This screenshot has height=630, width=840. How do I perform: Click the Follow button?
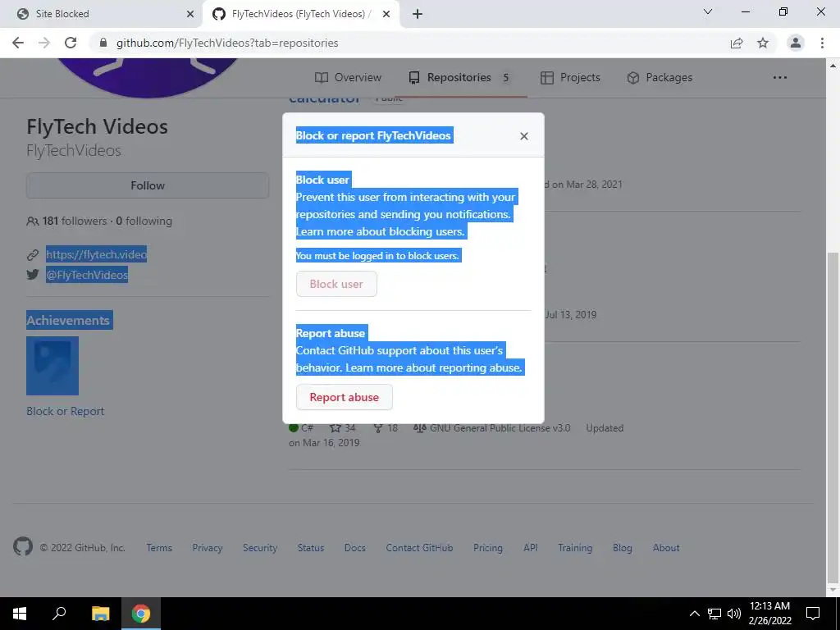click(148, 185)
